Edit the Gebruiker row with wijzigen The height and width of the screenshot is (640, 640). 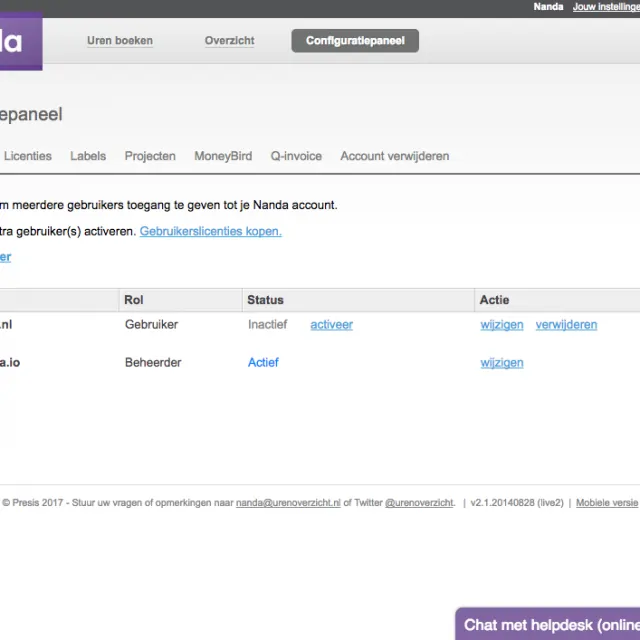(502, 325)
